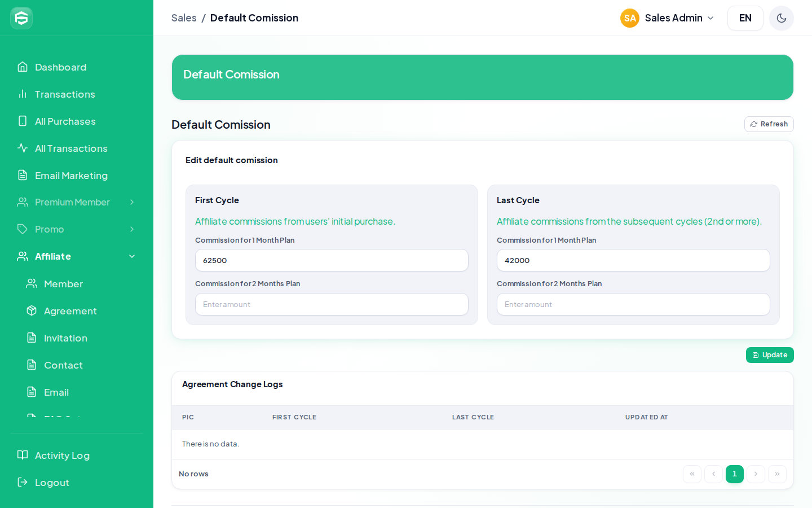Select the All Purchases tablet icon
This screenshot has width=812, height=508.
(x=23, y=121)
